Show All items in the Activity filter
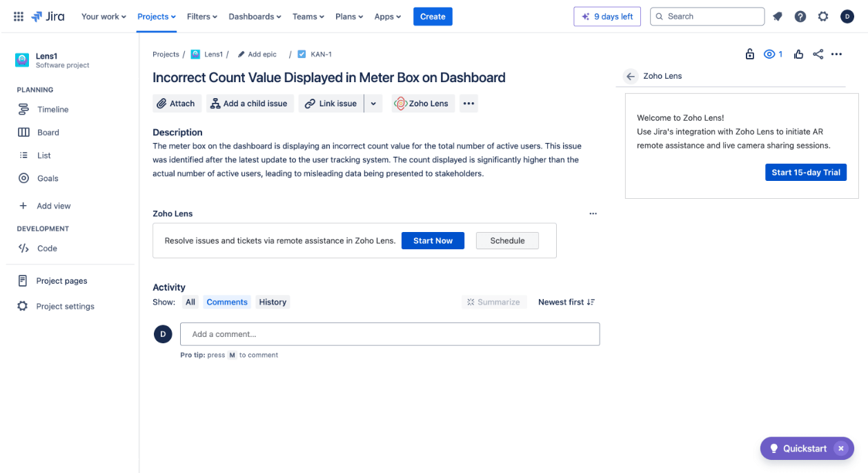This screenshot has height=473, width=868. tap(190, 302)
